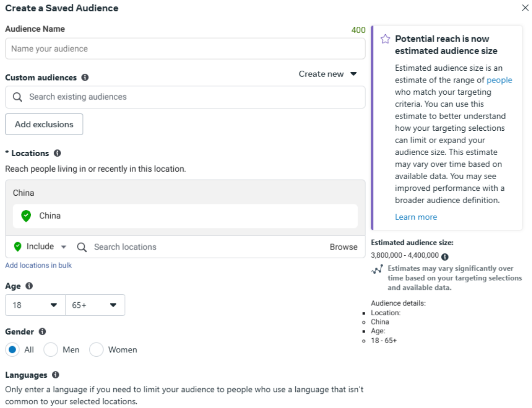Select the Men gender option

point(51,350)
